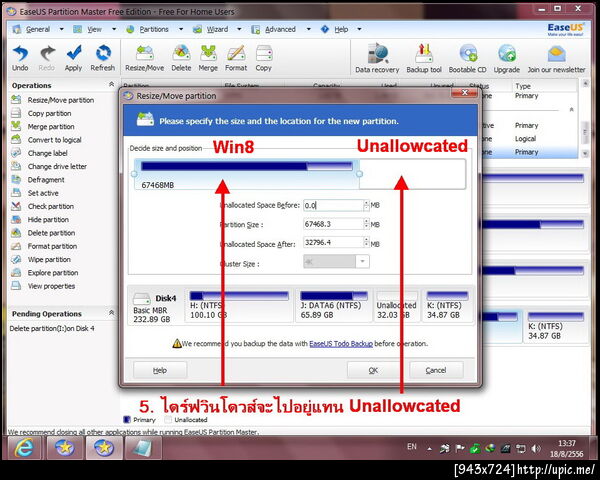Viewport: 600px width, 480px height.
Task: Open Internet Explorer from taskbar
Action: point(24,447)
